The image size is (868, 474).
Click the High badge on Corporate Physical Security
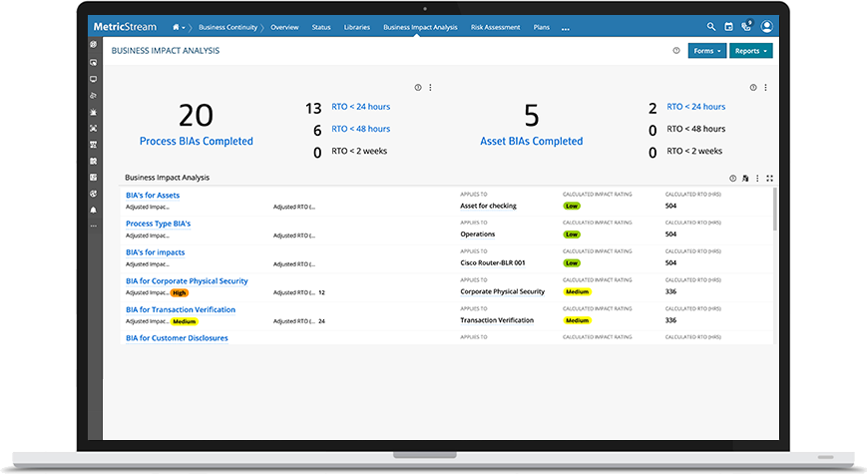(x=180, y=293)
